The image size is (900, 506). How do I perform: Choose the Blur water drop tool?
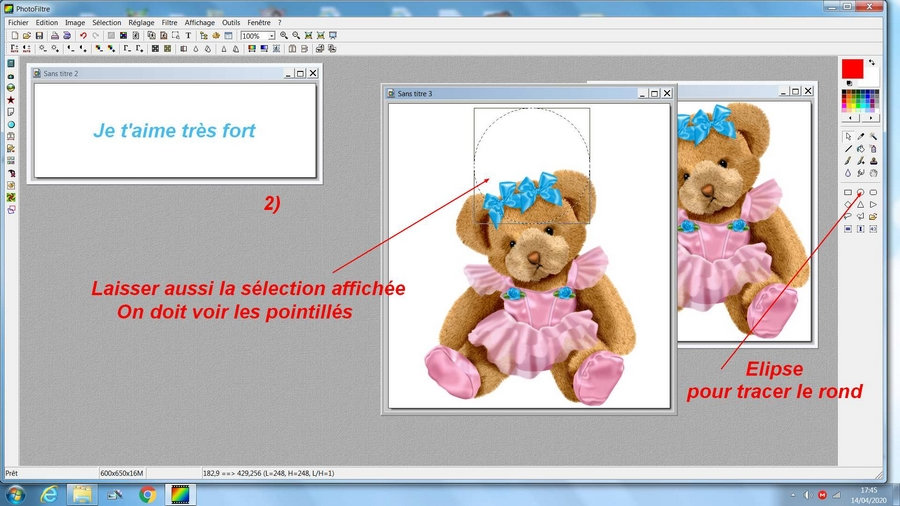click(x=848, y=173)
